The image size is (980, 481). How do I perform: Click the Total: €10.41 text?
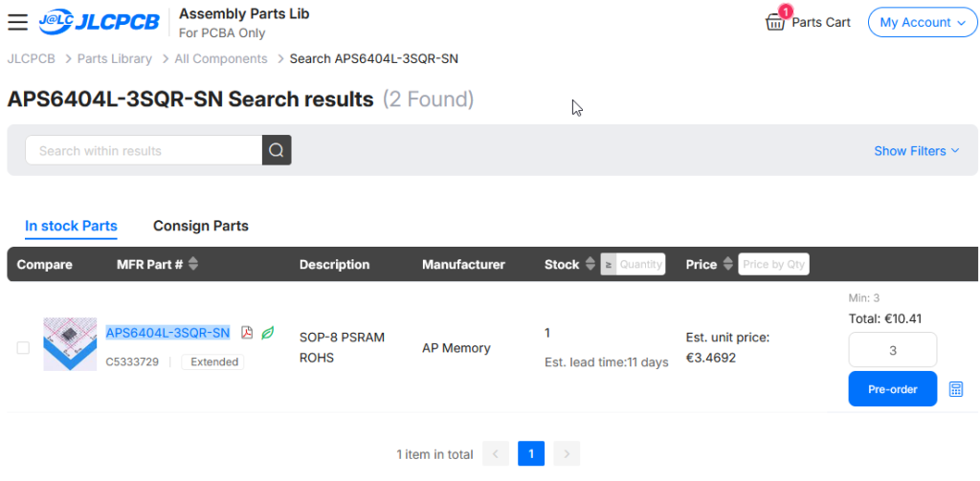tap(885, 318)
